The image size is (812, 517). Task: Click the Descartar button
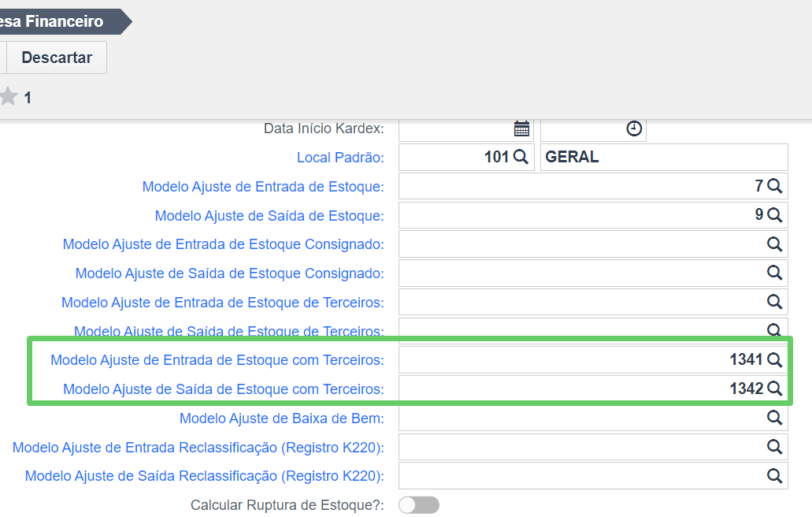[x=57, y=58]
